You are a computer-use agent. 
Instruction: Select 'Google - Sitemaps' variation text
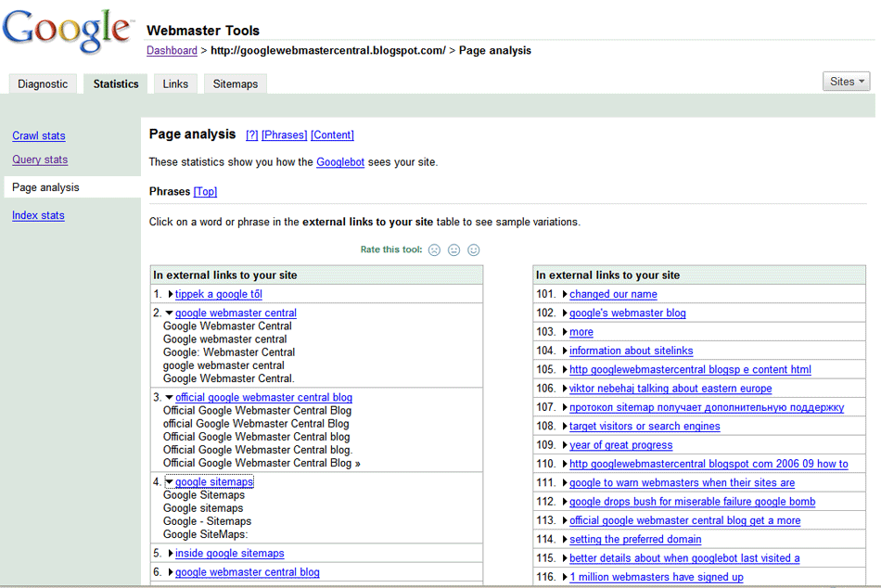click(207, 521)
